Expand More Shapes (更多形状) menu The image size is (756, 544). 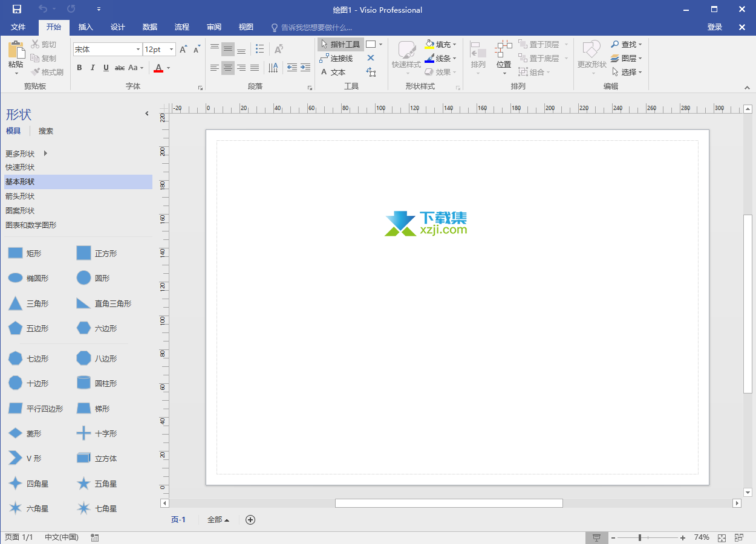27,154
